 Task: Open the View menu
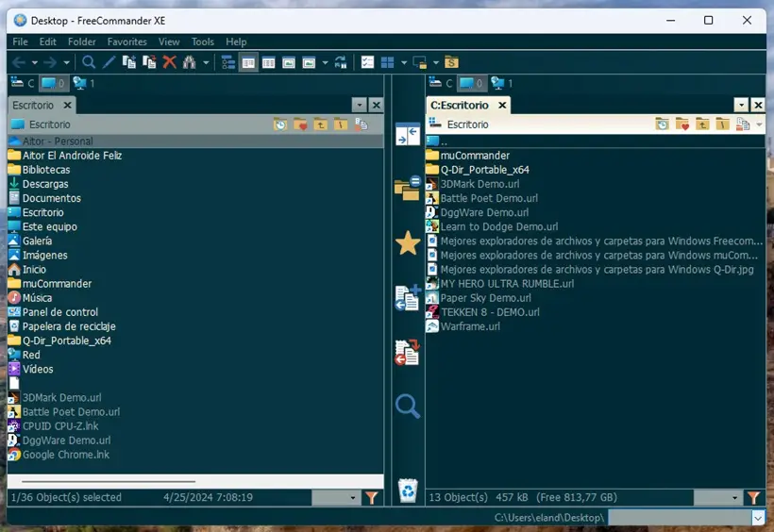click(x=169, y=42)
